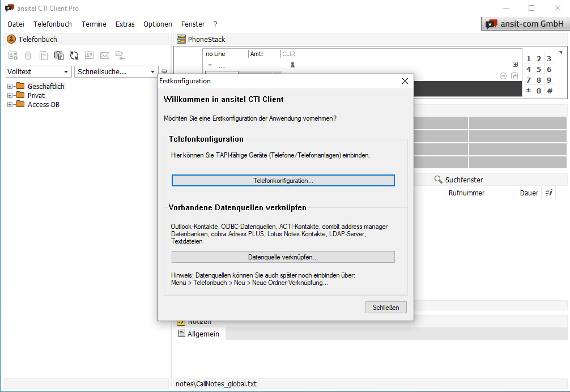Screen dimensions: 570x392
Task: Open the Volltext search mode dropdown
Action: (x=66, y=71)
